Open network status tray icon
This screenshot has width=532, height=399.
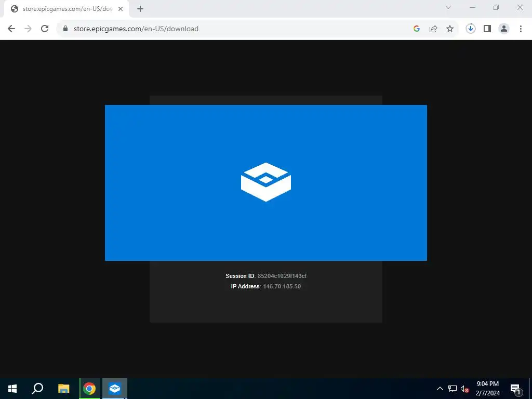click(453, 389)
